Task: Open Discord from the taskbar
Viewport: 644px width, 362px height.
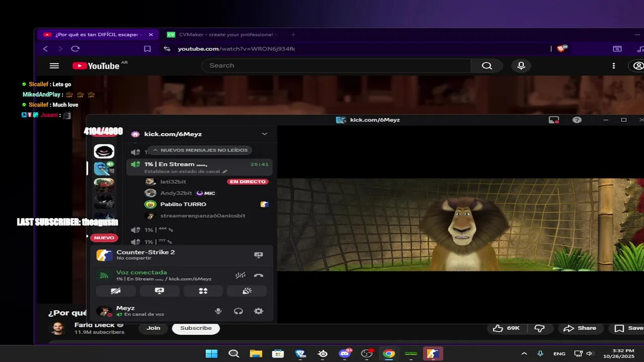Action: [x=345, y=353]
